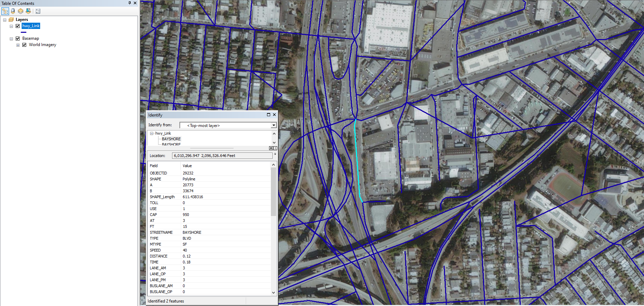Select TIME value 0.18
The image size is (644, 306).
coord(186,262)
